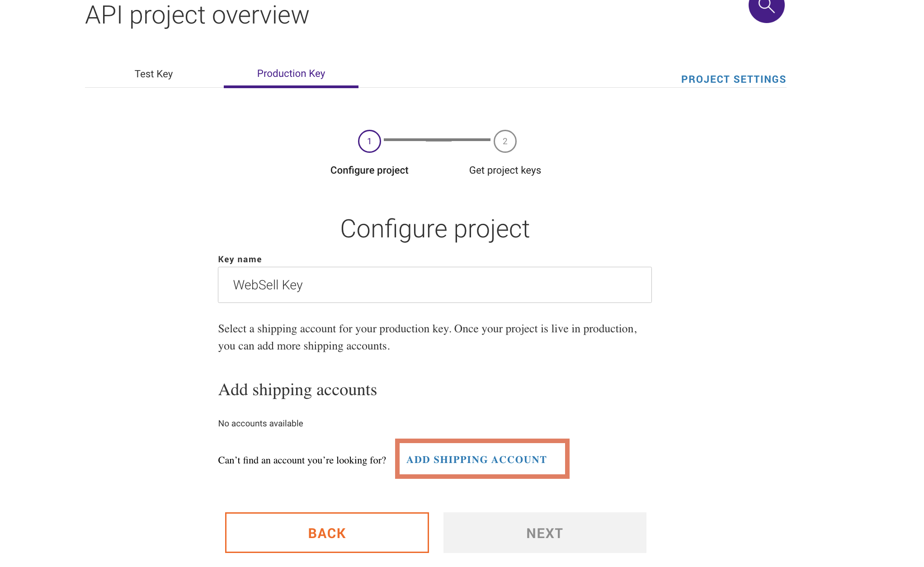This screenshot has height=567, width=924.
Task: Focus the Key name input field
Action: (x=434, y=285)
